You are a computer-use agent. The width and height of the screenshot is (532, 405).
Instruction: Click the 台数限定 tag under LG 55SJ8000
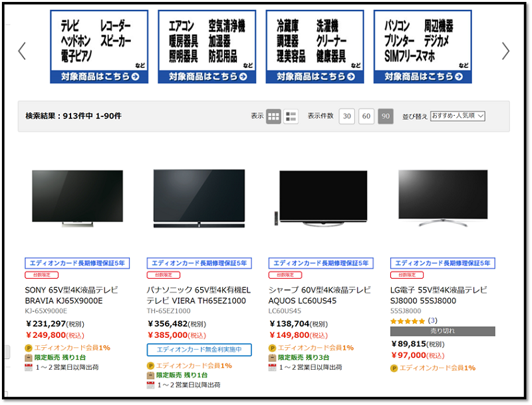407,275
